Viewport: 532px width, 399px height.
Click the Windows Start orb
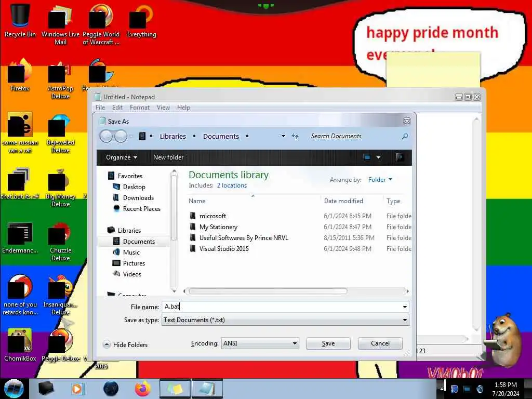(x=14, y=389)
